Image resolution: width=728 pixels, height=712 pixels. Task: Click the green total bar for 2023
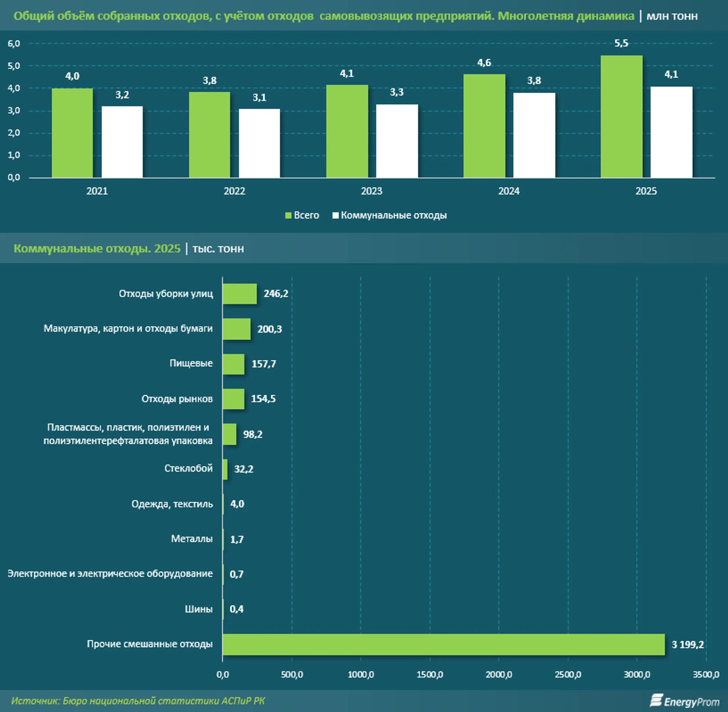coord(347,131)
